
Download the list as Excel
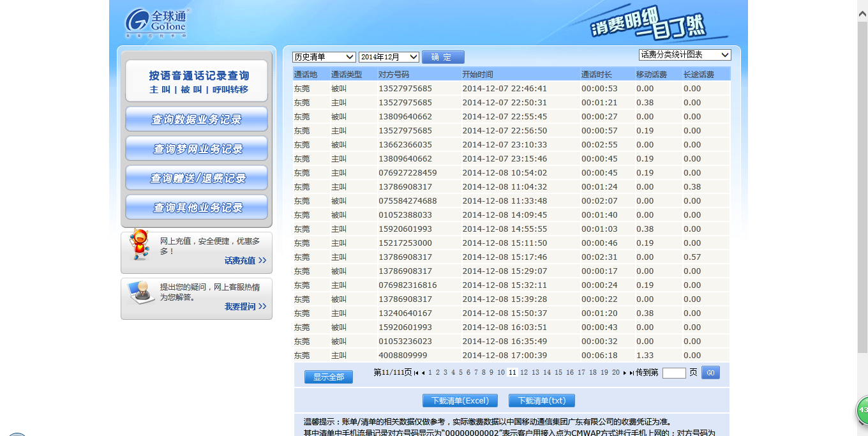coord(460,401)
